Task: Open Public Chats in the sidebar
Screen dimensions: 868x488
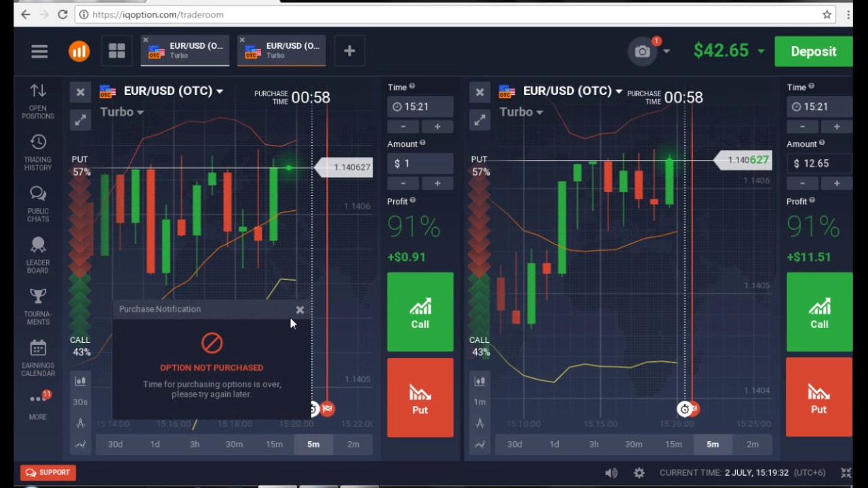Action: 38,205
